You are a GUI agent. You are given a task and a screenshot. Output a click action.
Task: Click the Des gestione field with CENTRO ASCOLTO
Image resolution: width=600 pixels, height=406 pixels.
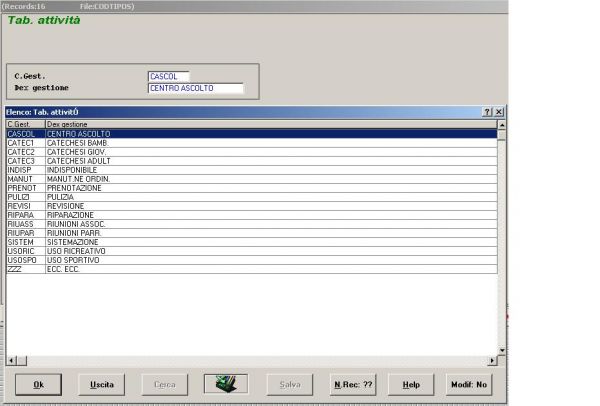[195, 88]
